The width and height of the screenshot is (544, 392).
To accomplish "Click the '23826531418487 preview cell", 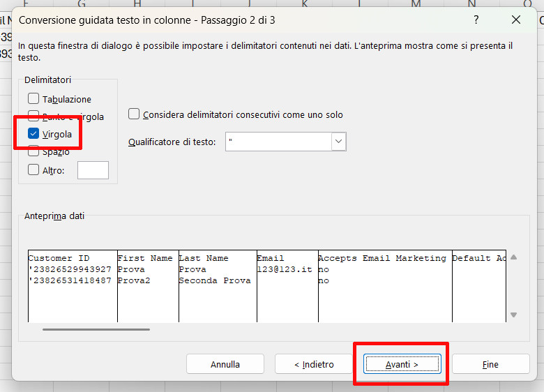I will (70, 280).
